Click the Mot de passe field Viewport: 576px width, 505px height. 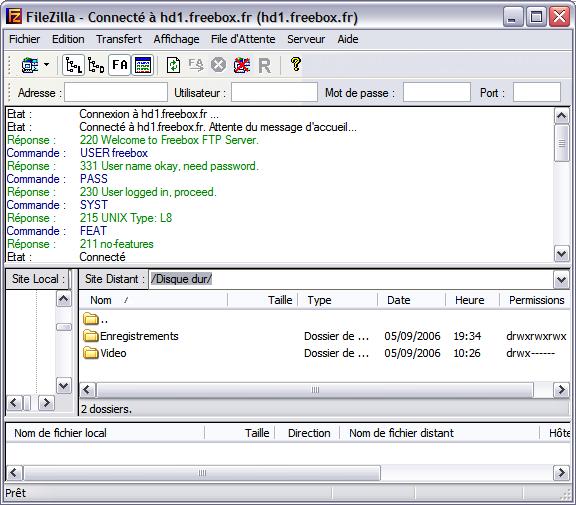[x=437, y=92]
